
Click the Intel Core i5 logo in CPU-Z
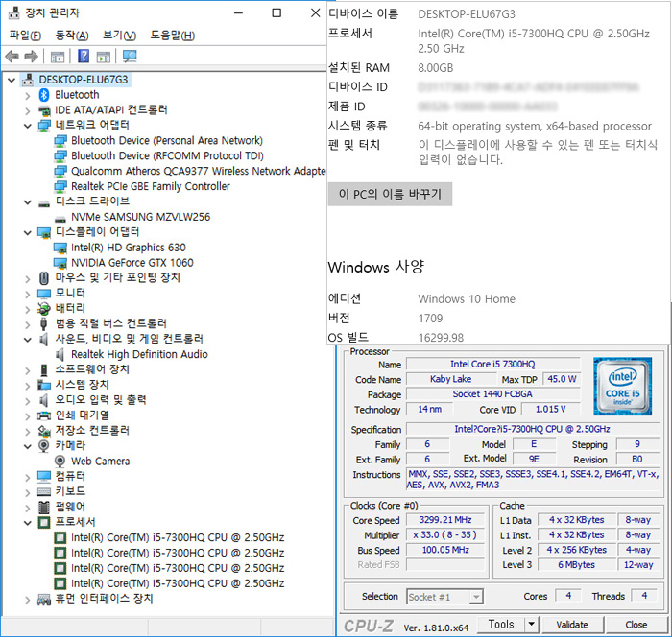pyautogui.click(x=622, y=387)
